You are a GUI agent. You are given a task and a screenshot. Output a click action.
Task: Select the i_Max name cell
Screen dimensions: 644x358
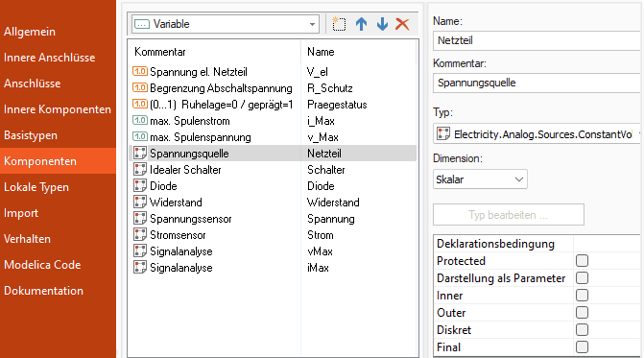[321, 121]
